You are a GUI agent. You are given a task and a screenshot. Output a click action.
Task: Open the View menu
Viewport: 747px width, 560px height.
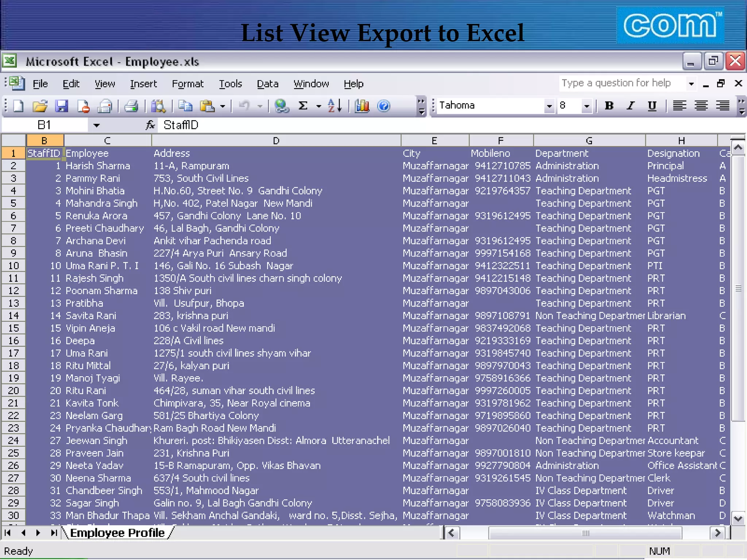click(105, 84)
